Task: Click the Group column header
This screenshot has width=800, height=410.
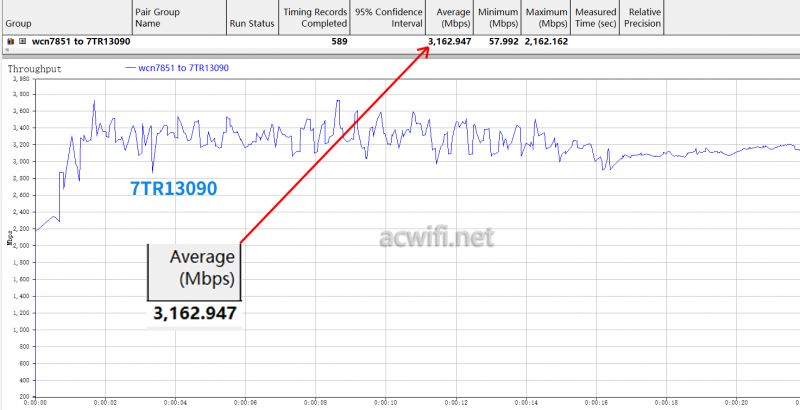Action: click(x=19, y=22)
